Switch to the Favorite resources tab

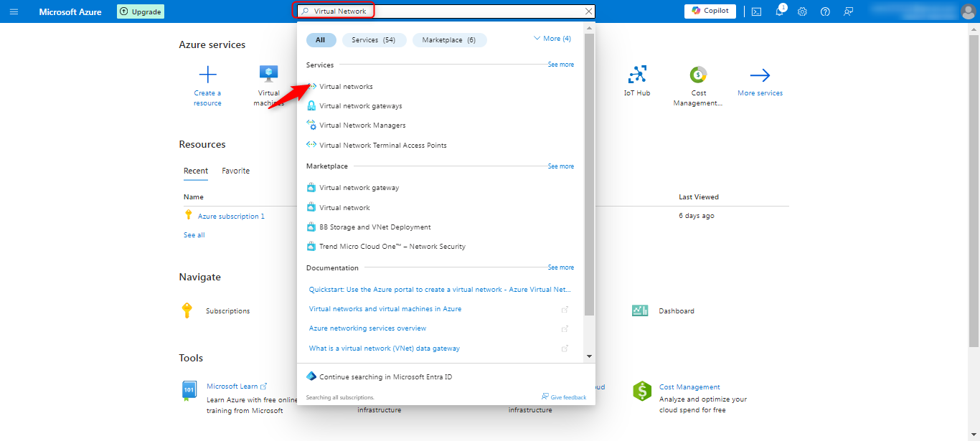236,171
